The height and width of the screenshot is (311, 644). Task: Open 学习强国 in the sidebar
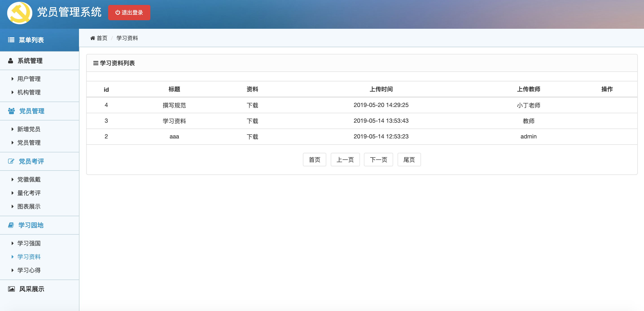[x=29, y=243]
